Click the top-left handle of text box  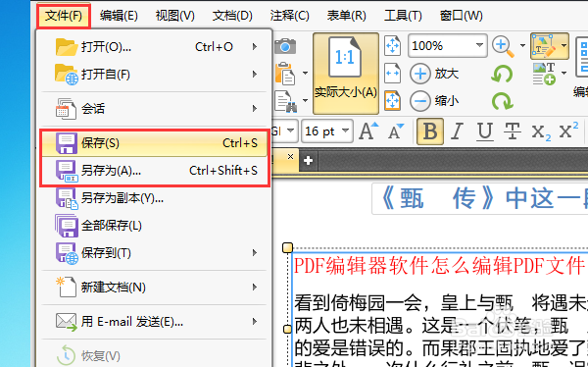coord(287,248)
